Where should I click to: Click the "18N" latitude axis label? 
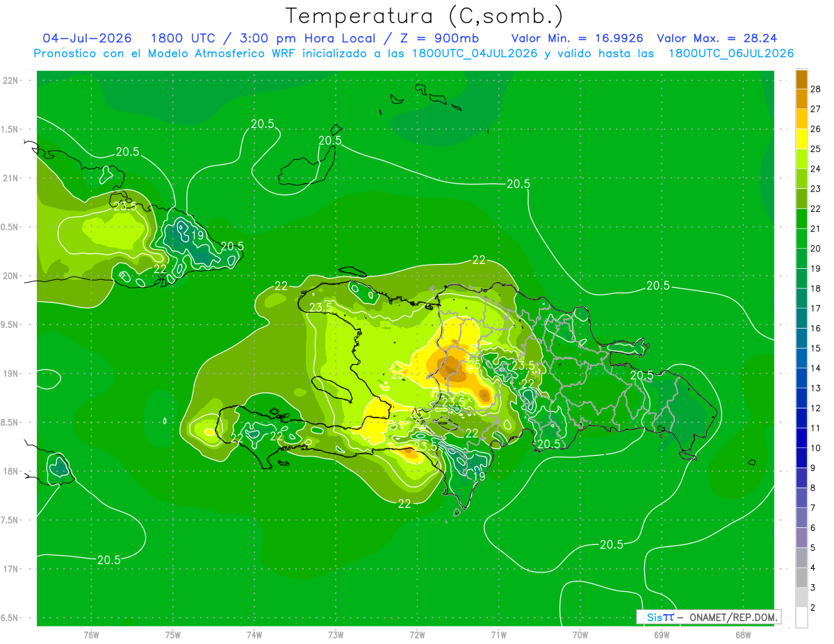coord(10,472)
